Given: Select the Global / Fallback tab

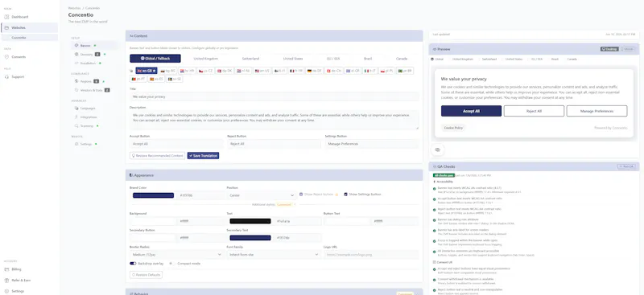Looking at the screenshot, I should click(155, 59).
